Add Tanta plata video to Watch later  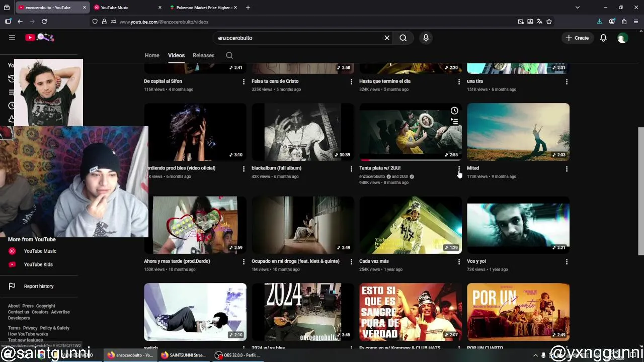click(x=454, y=111)
